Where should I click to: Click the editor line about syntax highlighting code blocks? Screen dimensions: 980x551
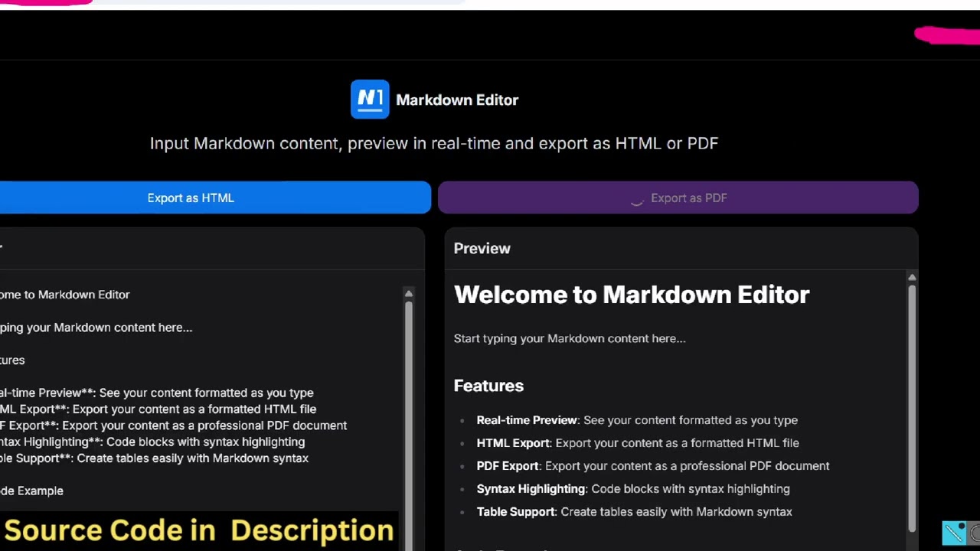tap(152, 442)
